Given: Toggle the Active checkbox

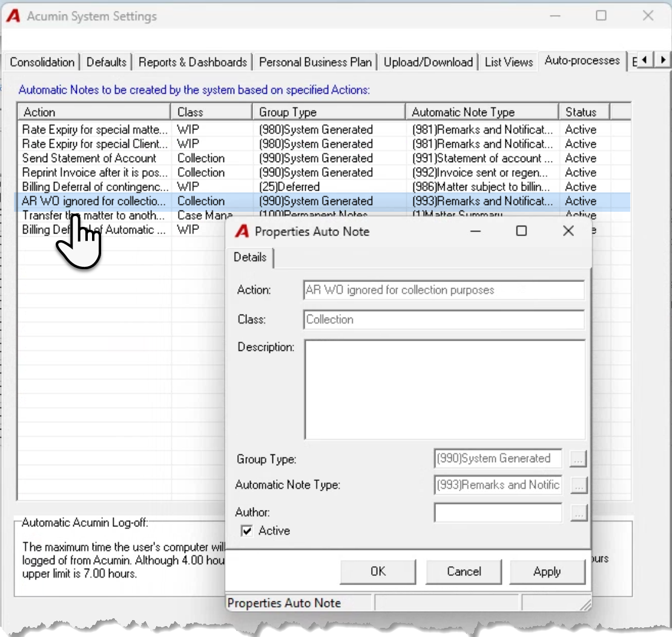Looking at the screenshot, I should 246,531.
